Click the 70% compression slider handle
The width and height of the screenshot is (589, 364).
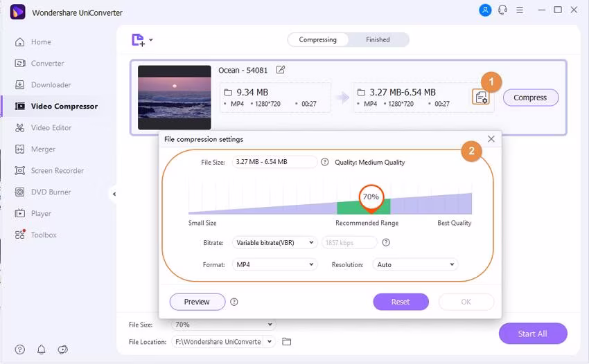[x=371, y=197]
